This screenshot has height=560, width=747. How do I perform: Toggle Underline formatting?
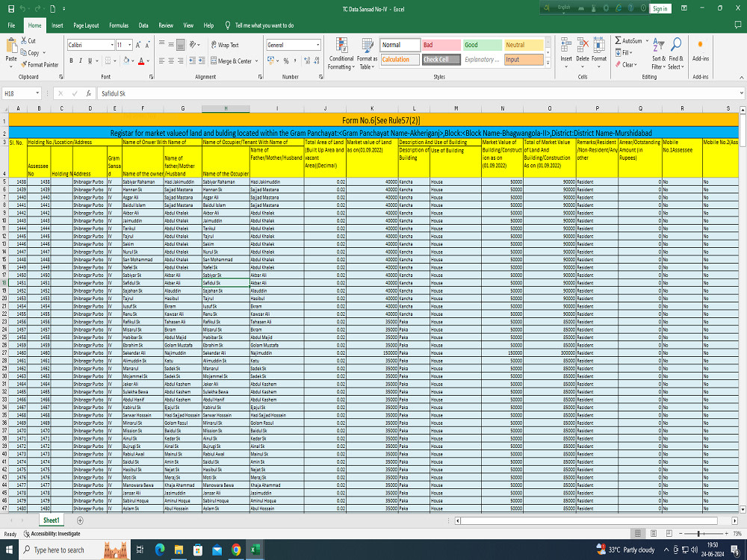90,60
